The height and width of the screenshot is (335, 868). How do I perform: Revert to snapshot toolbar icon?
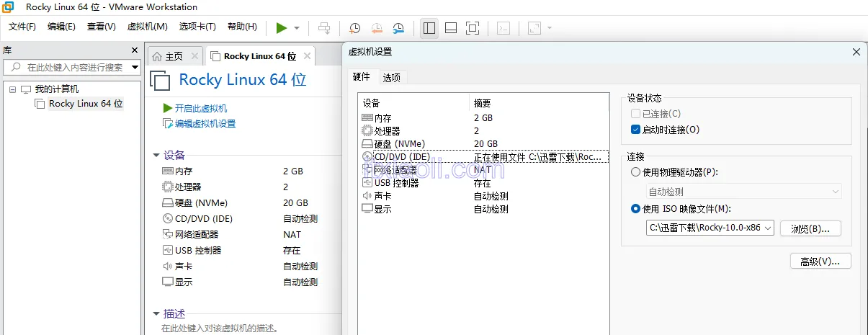377,28
